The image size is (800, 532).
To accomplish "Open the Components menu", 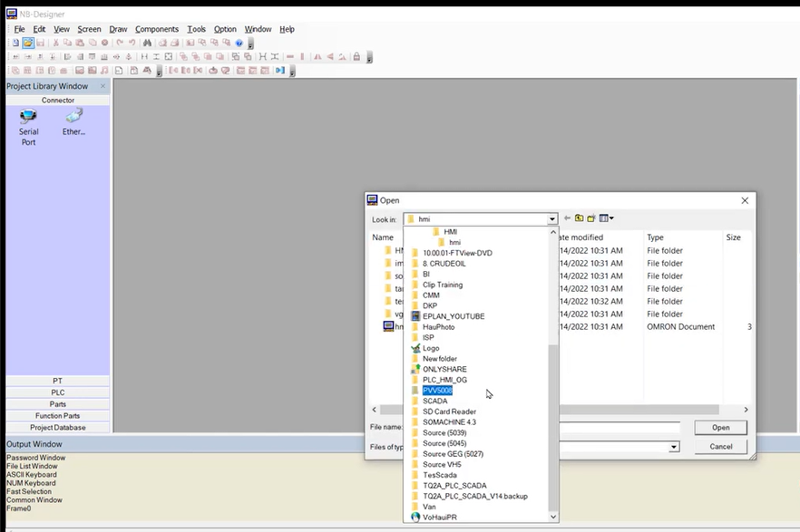I will click(x=157, y=29).
